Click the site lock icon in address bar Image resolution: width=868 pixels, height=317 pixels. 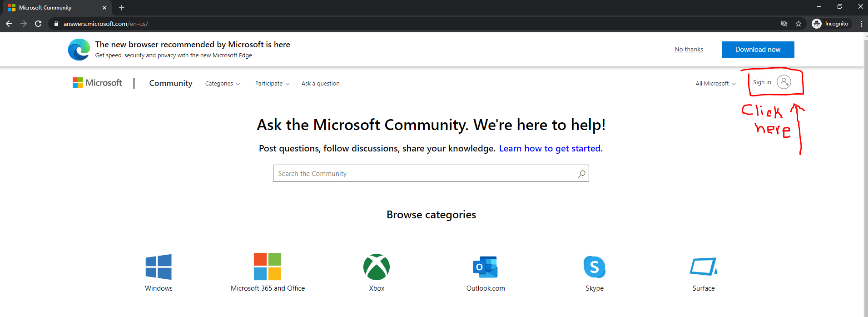tap(56, 24)
